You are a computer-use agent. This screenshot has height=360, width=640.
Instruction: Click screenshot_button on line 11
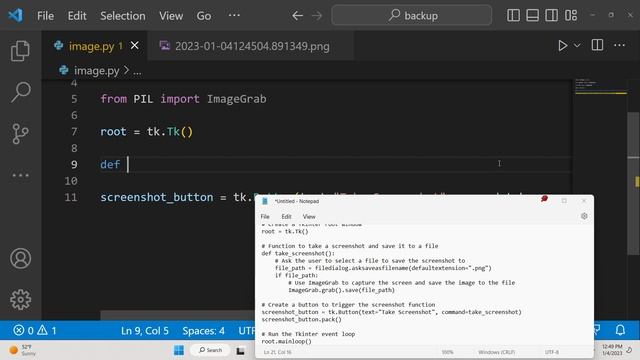[157, 197]
